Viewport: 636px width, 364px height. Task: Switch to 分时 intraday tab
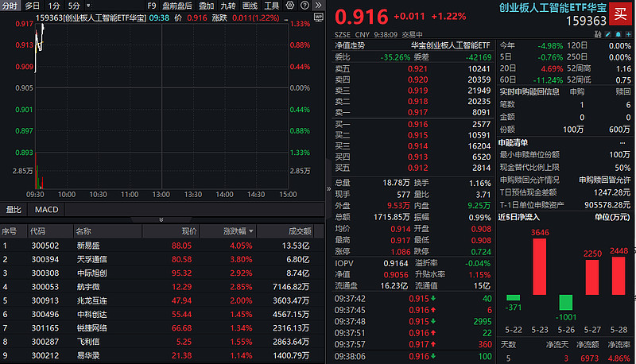click(x=10, y=6)
